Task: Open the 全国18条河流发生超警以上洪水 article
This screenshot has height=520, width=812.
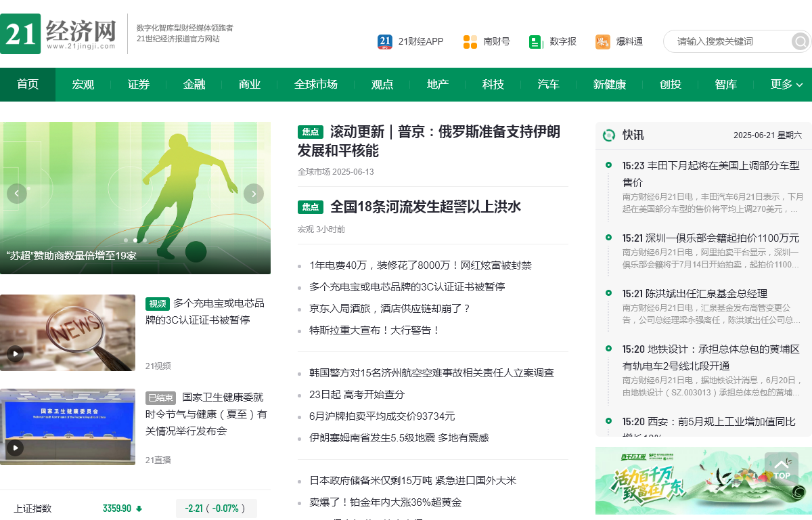Action: click(x=425, y=207)
